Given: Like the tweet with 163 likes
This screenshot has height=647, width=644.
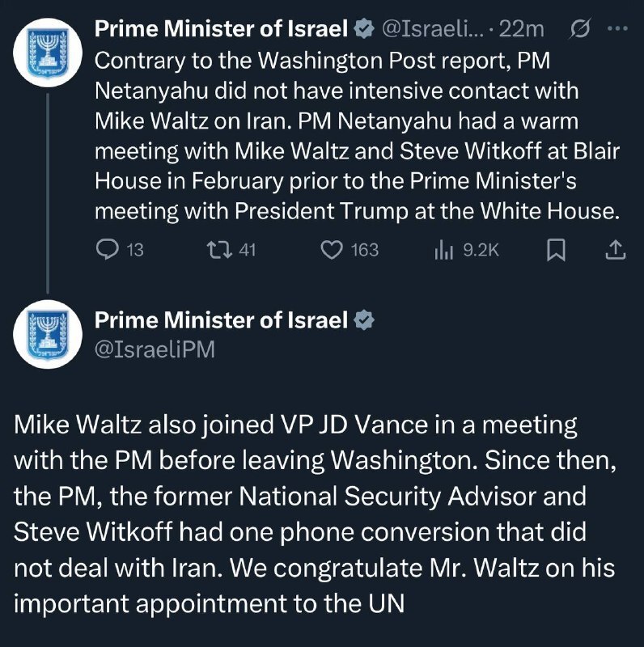Looking at the screenshot, I should (332, 250).
